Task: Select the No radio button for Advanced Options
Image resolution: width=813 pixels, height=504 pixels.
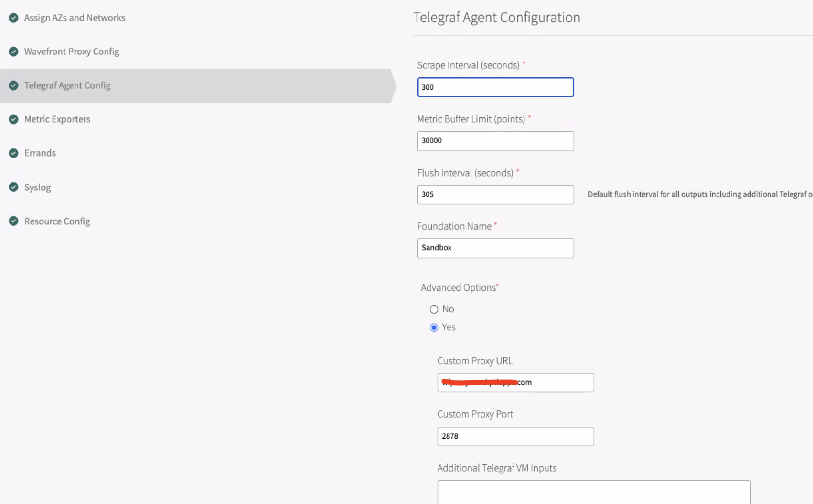Action: 434,309
